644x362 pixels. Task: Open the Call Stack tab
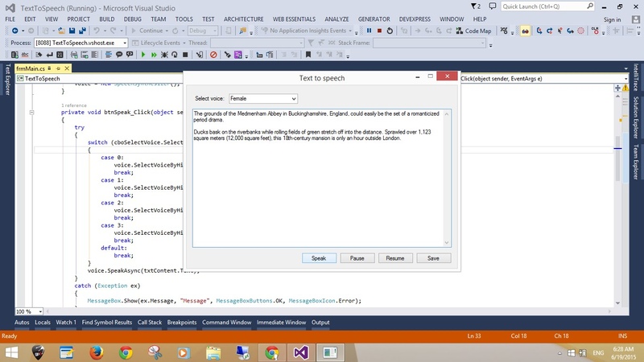150,323
